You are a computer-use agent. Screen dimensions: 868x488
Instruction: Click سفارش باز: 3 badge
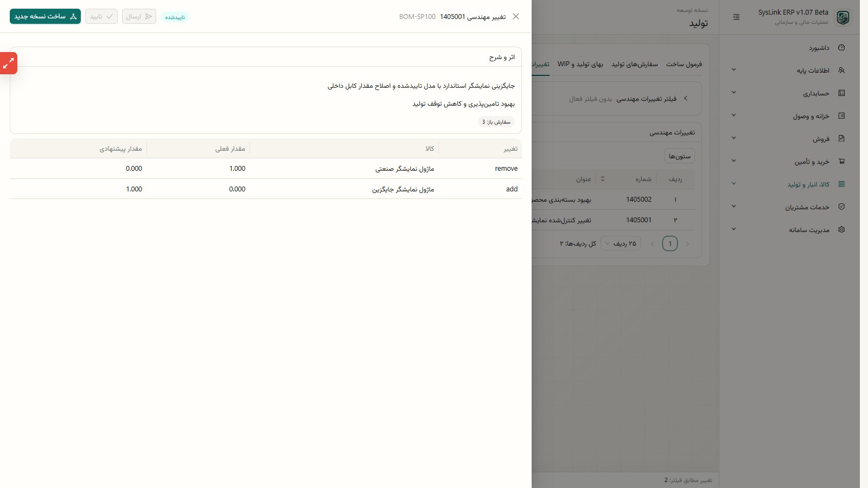(496, 122)
